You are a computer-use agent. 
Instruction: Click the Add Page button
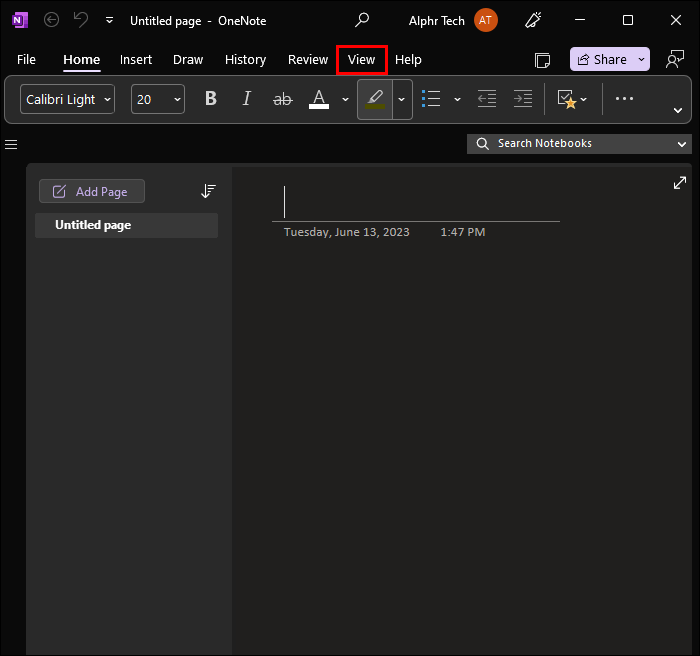tap(91, 191)
